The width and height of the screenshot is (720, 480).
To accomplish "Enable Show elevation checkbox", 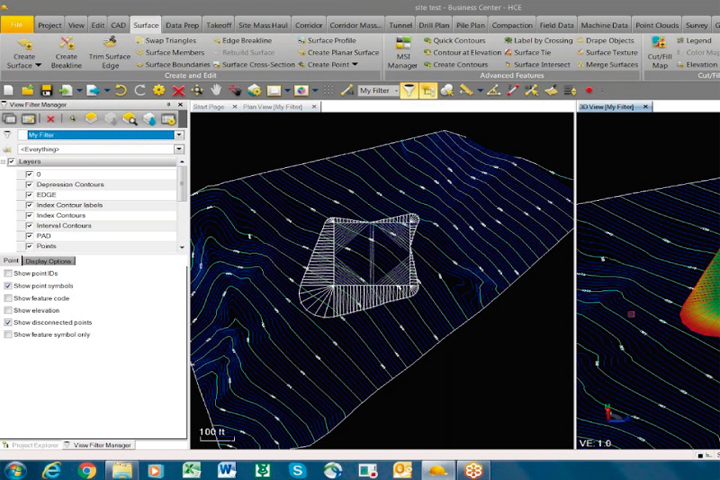I will [8, 311].
